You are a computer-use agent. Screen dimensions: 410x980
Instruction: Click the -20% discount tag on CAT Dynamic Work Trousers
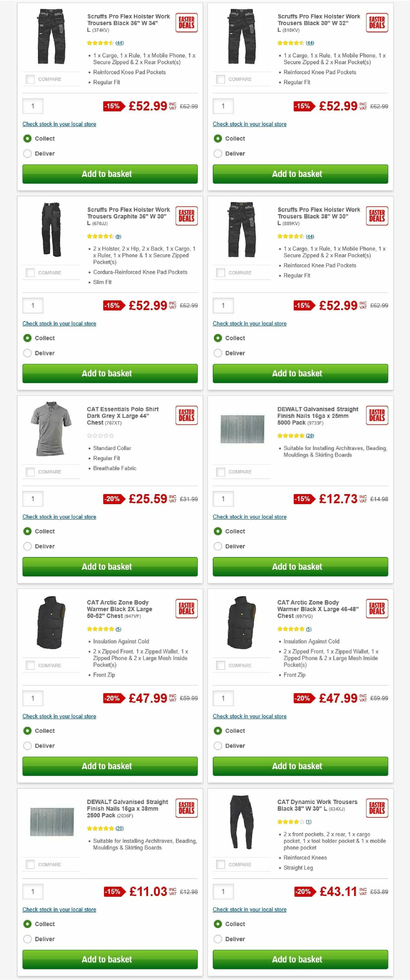point(303,891)
